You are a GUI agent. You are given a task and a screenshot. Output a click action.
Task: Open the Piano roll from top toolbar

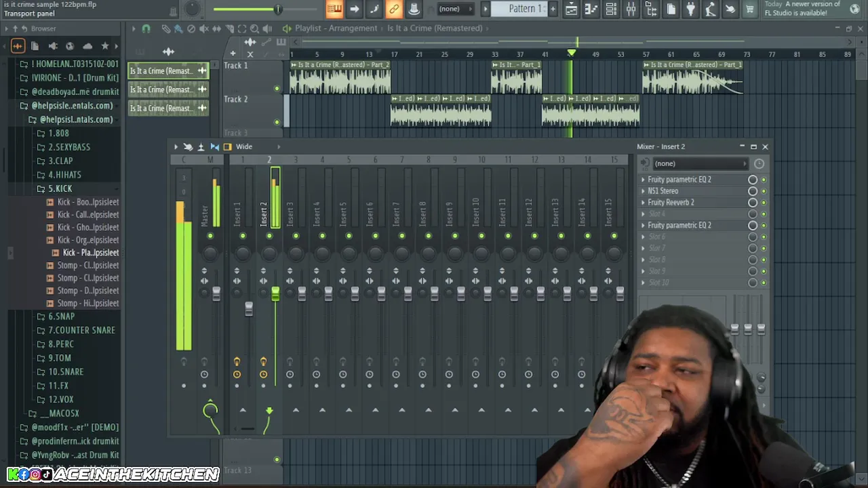point(591,9)
